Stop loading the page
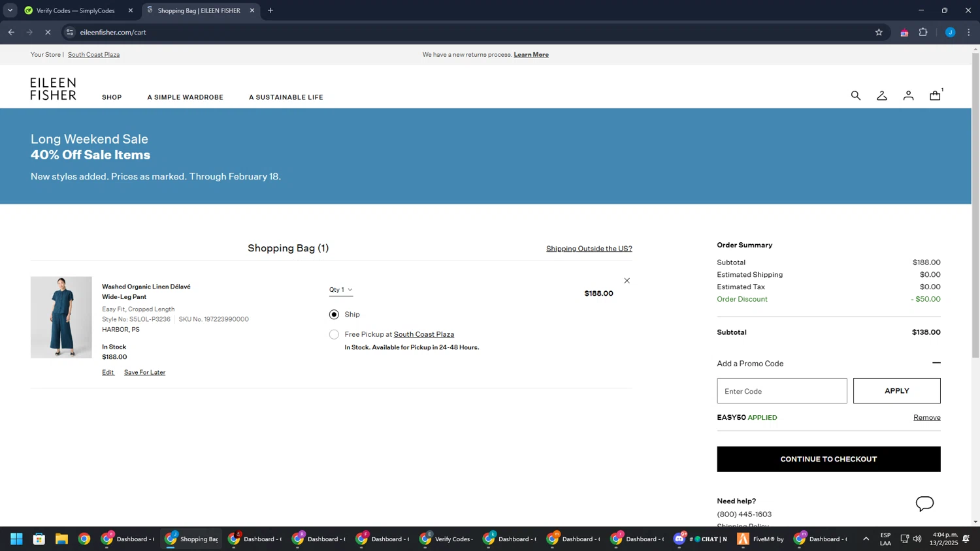This screenshot has height=551, width=980. tap(48, 32)
